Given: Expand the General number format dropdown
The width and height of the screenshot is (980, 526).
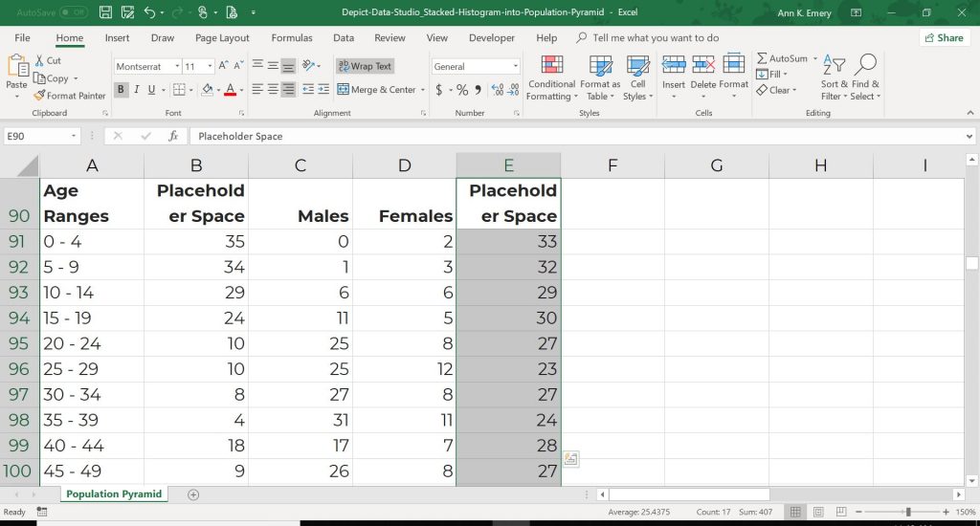Looking at the screenshot, I should click(515, 66).
